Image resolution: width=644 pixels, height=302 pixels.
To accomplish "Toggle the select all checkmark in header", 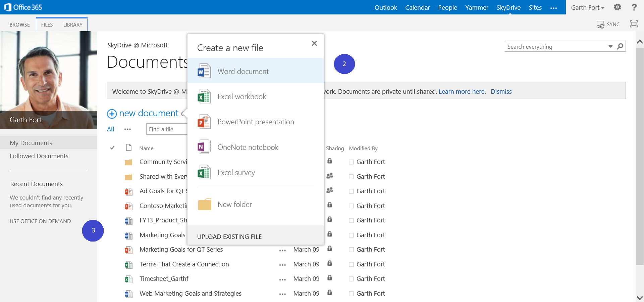I will point(112,147).
